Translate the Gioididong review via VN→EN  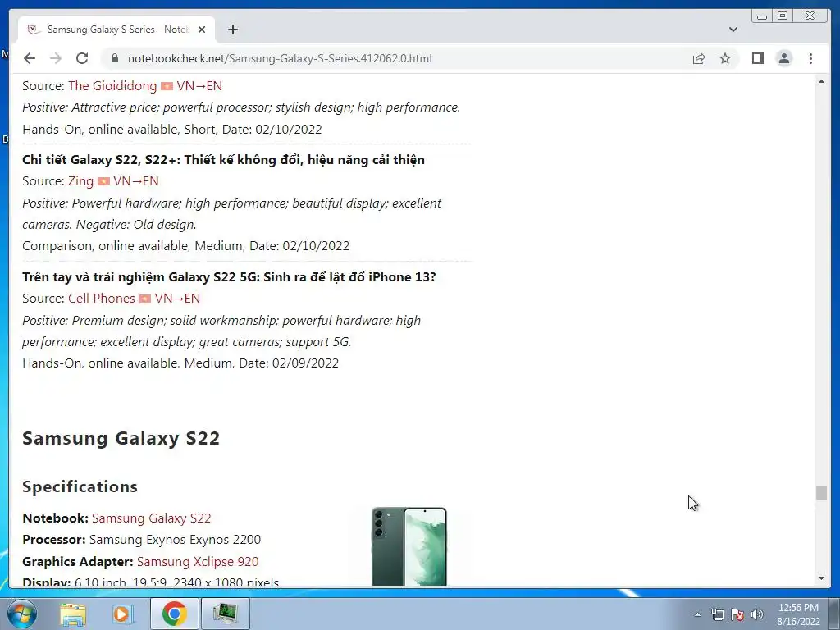tap(199, 85)
